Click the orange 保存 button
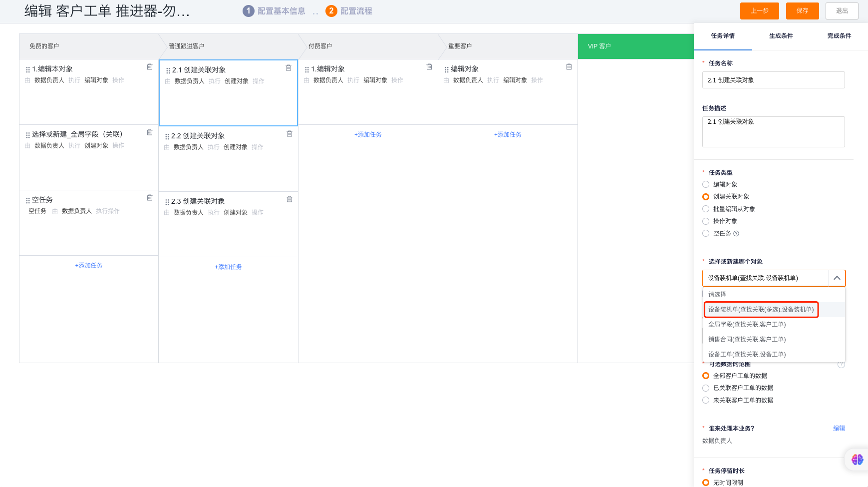868x487 pixels. point(802,11)
